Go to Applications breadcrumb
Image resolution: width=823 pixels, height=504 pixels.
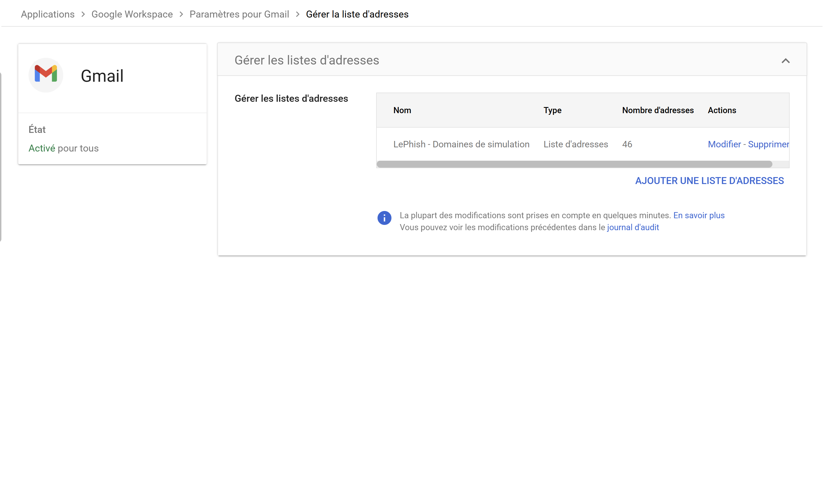(48, 14)
